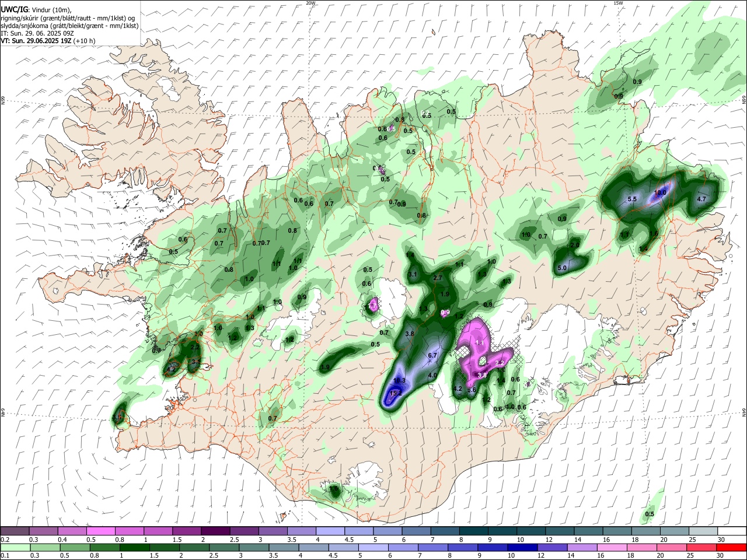Viewport: 747px width, 560px height.
Task: Click the 15.2 precipitation value
Action: (x=396, y=394)
